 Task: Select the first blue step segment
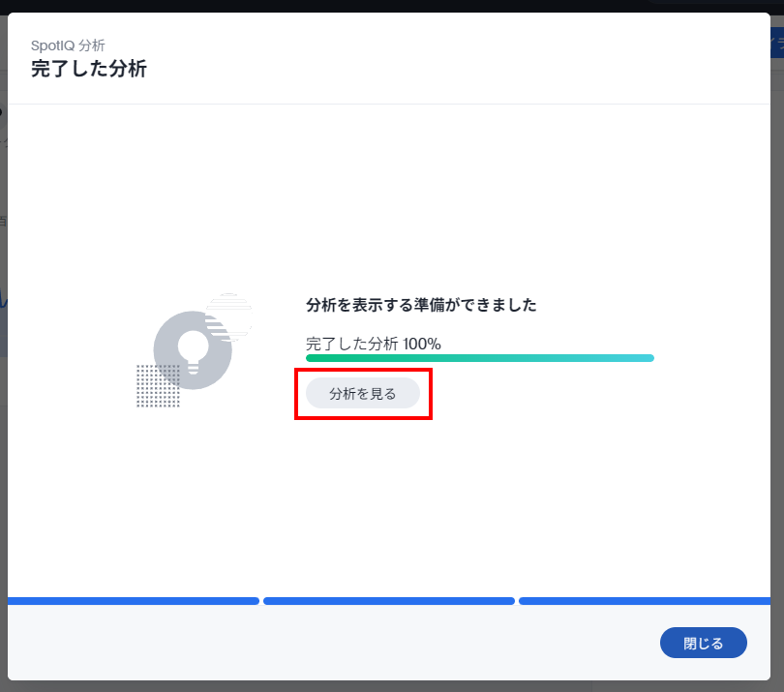point(134,601)
